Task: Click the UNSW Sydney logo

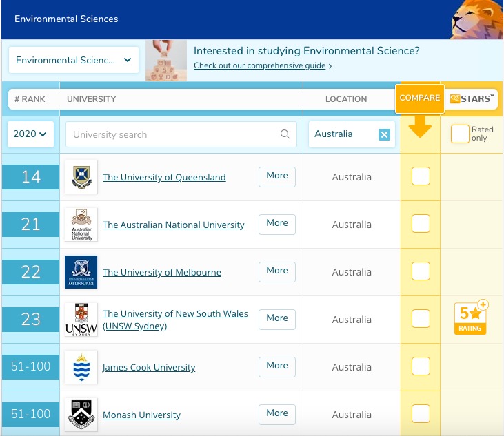Action: [x=81, y=320]
